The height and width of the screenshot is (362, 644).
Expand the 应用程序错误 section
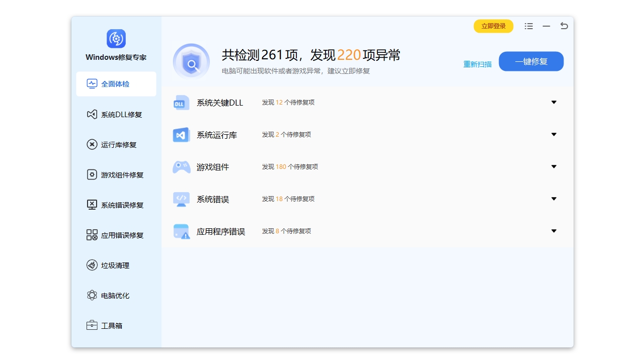coord(553,231)
